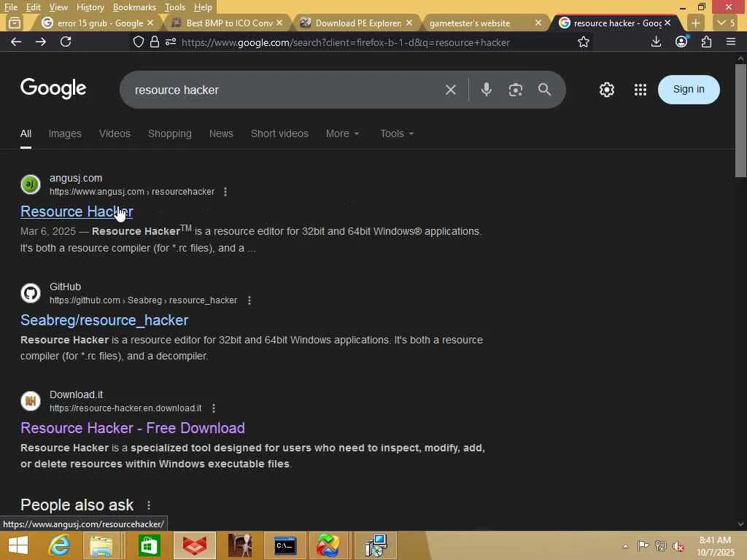Go forward to the next page
The height and width of the screenshot is (560, 747).
tap(41, 42)
